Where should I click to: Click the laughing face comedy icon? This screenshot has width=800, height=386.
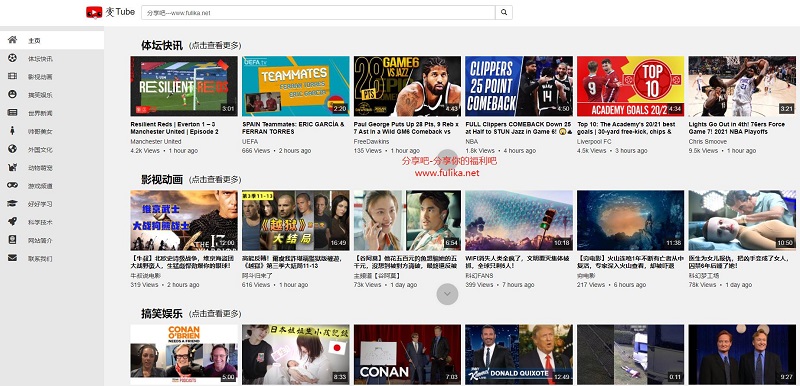(12, 94)
